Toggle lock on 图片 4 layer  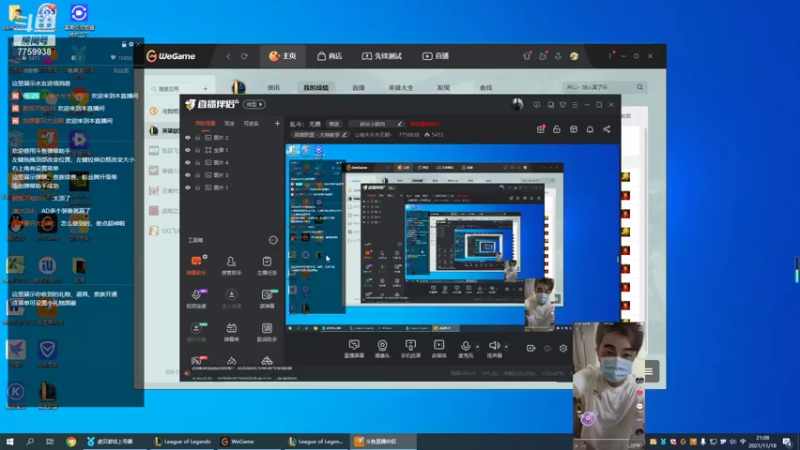(197, 163)
